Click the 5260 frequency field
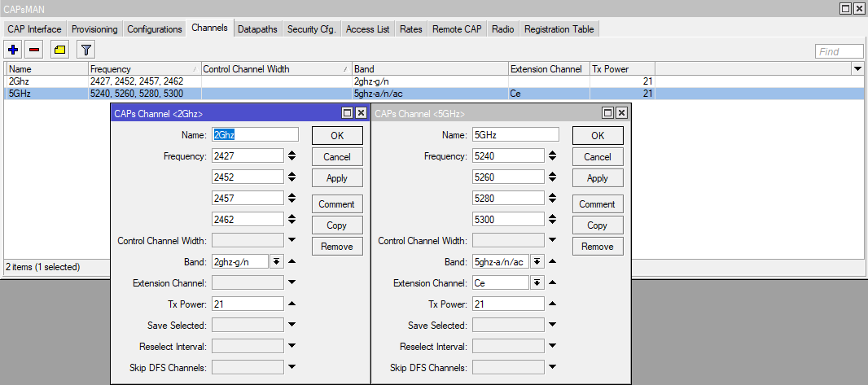Screen dimensions: 868x385 pos(509,177)
